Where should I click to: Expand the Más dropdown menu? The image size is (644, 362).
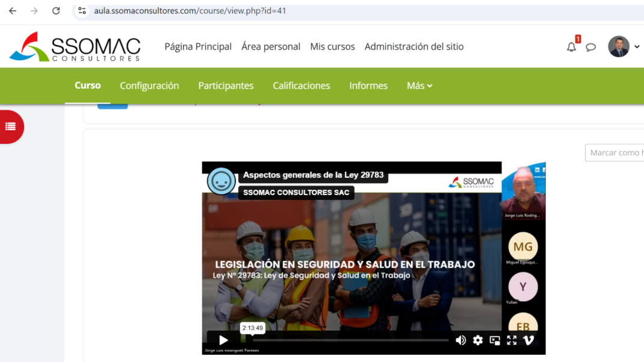point(420,86)
